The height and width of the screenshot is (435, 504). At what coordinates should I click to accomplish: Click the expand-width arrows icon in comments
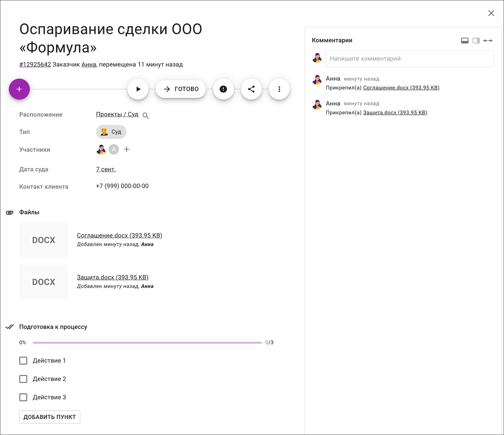coord(488,41)
